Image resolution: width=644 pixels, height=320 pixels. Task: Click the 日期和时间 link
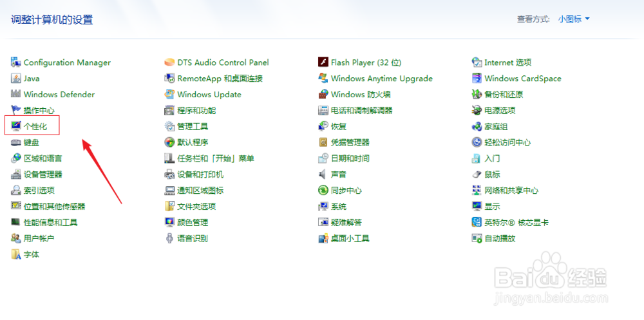[350, 158]
